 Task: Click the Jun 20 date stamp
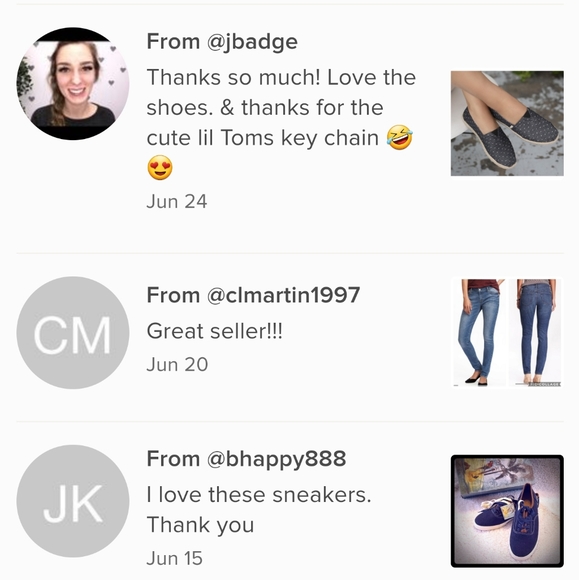[177, 364]
